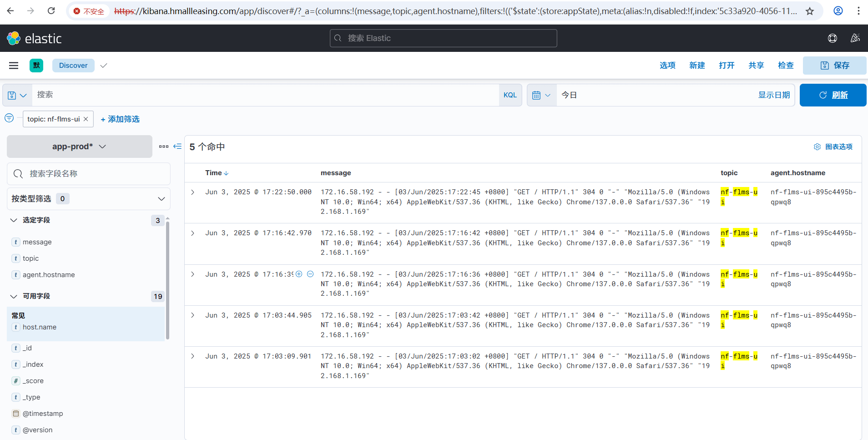Image resolution: width=868 pixels, height=440 pixels.
Task: Filter for value plus icon in Time cell
Action: click(299, 274)
